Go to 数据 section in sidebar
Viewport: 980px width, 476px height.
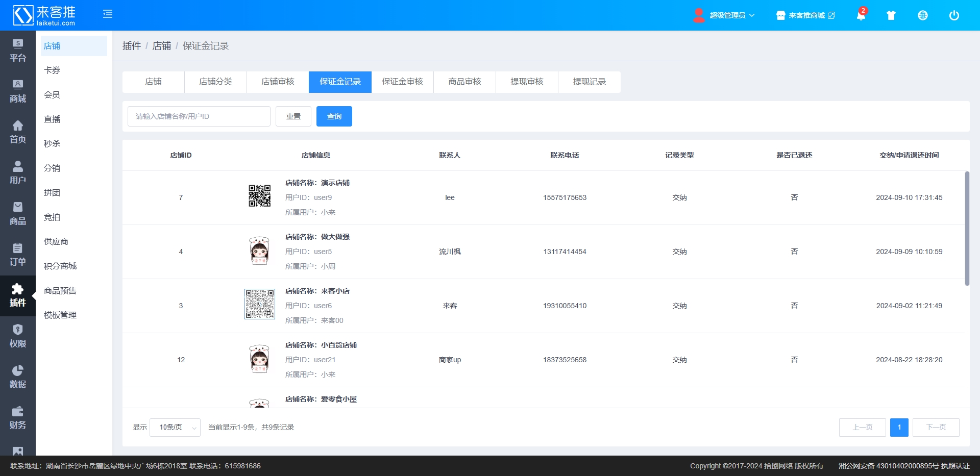tap(18, 377)
